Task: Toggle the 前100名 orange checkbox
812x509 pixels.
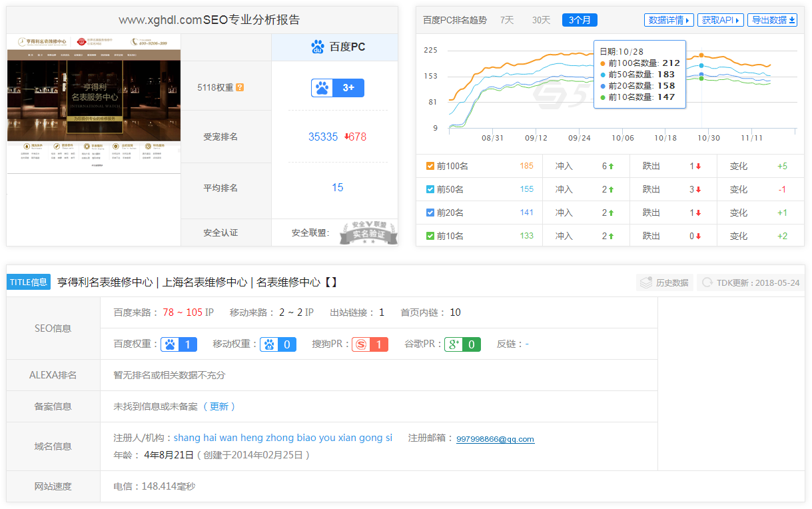Action: 430,166
